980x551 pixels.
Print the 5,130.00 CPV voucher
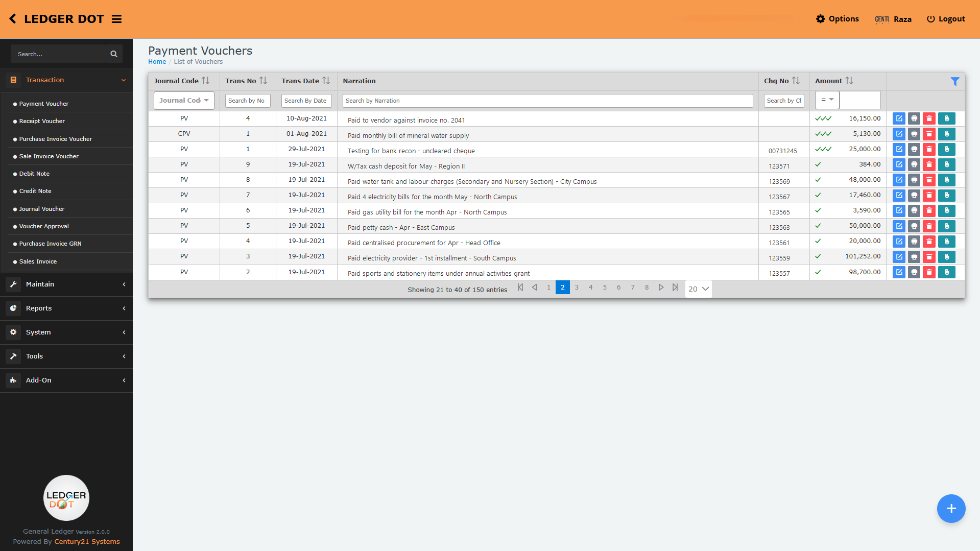pos(914,134)
